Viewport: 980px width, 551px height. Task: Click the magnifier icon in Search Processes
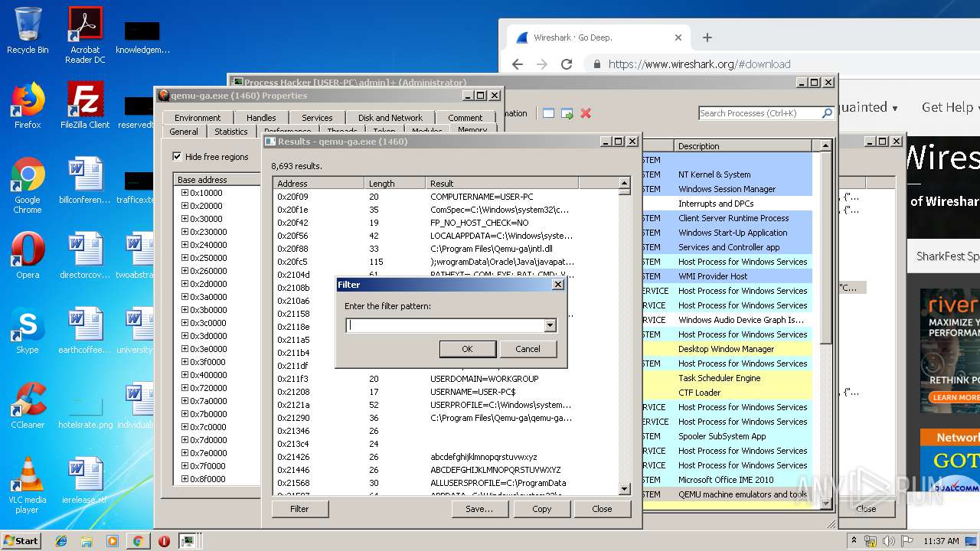(x=827, y=113)
